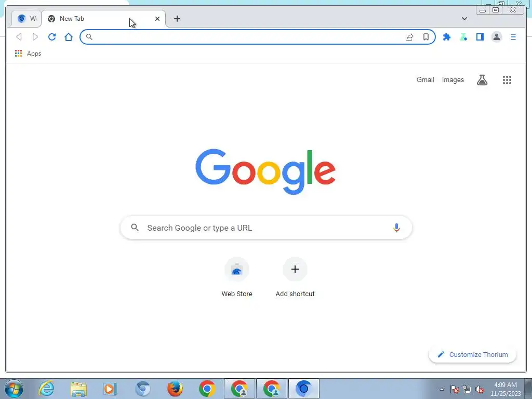The image size is (532, 399).
Task: Open the flask experiments icon in toolbar
Action: pos(463,37)
